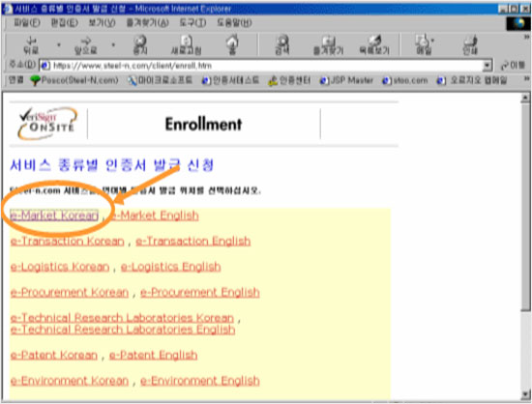Screen dimensions: 532x404
Task: Click the Print toolbar icon
Action: [470, 44]
